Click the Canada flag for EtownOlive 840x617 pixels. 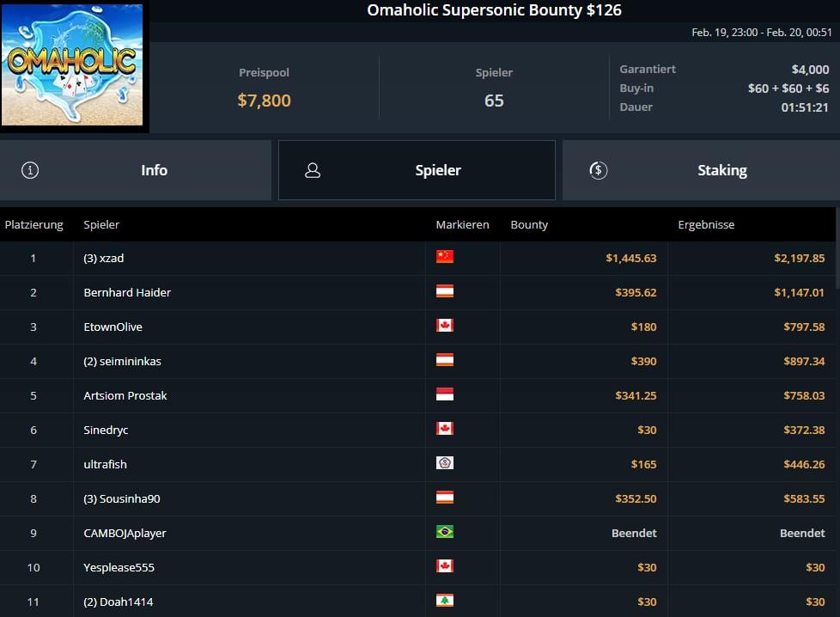coord(444,326)
